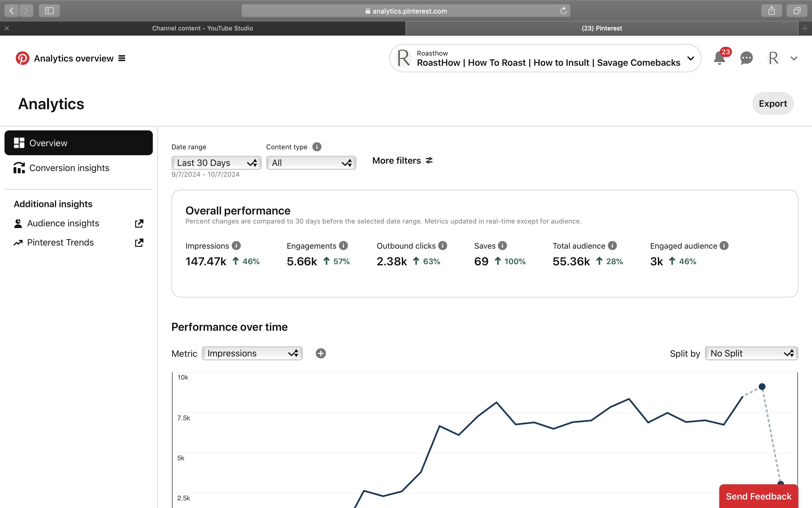Close the YouTube Studio tab
This screenshot has height=508, width=812.
tap(7, 28)
